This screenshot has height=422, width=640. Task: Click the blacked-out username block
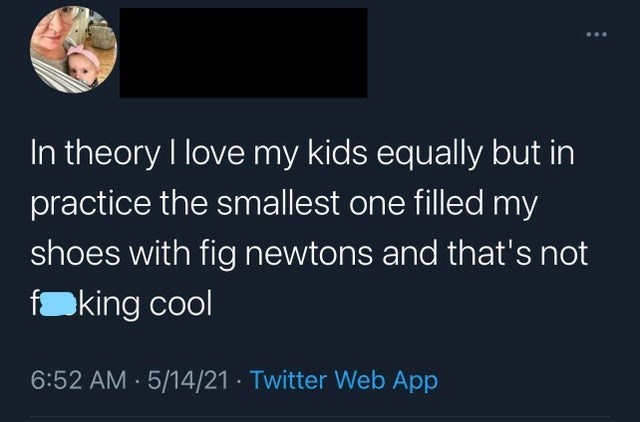tap(243, 53)
